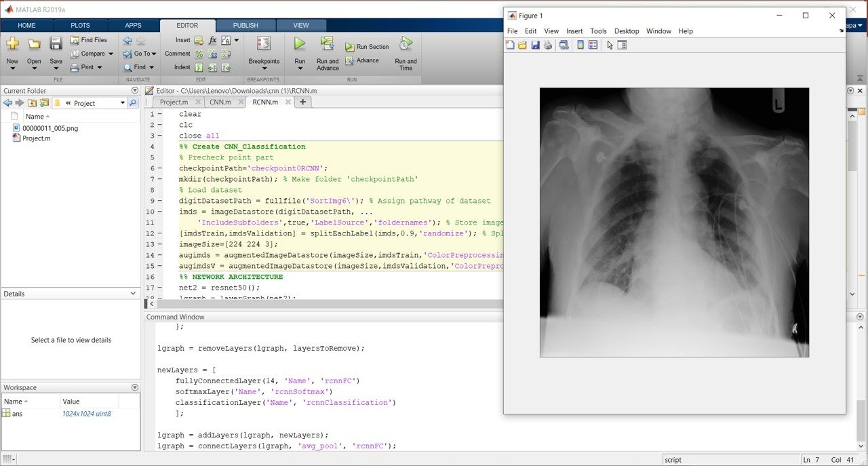Open the Tools menu in Figure 1

click(598, 31)
